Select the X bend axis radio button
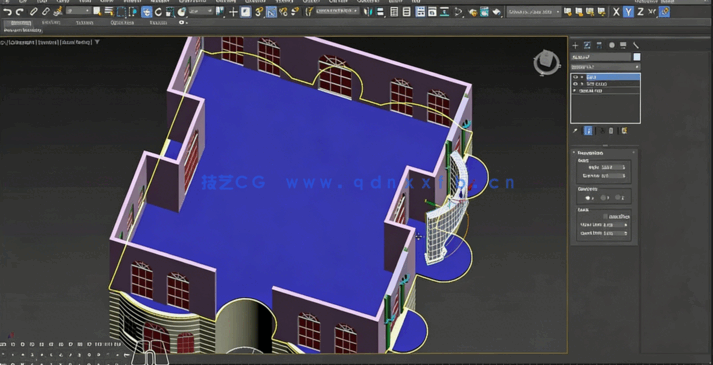 (x=588, y=198)
